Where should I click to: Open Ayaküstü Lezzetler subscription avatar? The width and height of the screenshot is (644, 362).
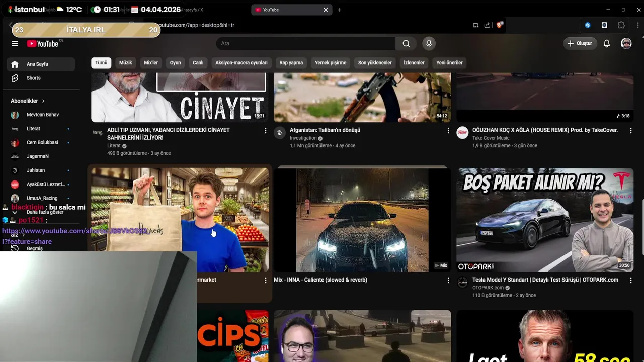coord(15,185)
